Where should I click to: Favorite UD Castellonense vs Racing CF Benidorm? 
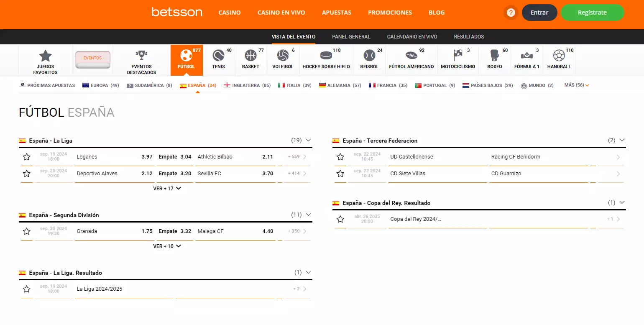pos(340,157)
